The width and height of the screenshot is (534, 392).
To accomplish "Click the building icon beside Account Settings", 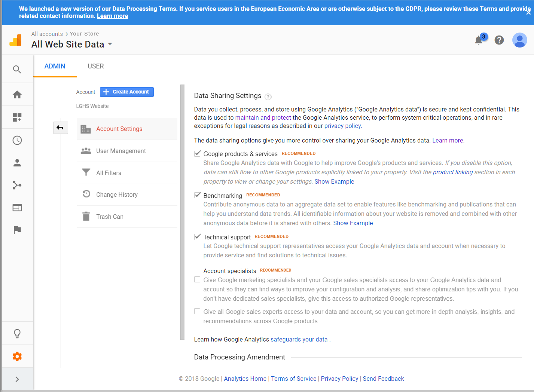I will [x=86, y=129].
